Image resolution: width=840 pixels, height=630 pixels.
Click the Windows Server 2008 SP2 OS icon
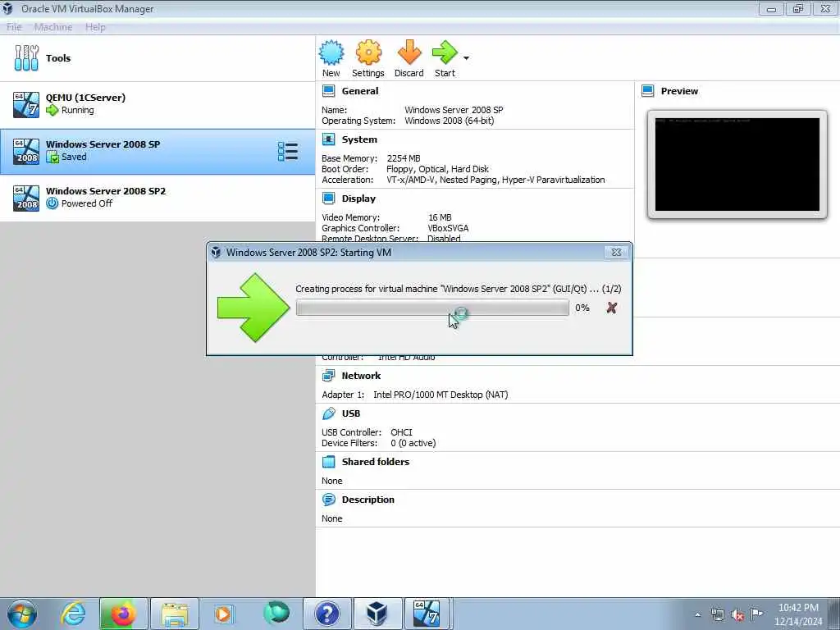pos(26,199)
